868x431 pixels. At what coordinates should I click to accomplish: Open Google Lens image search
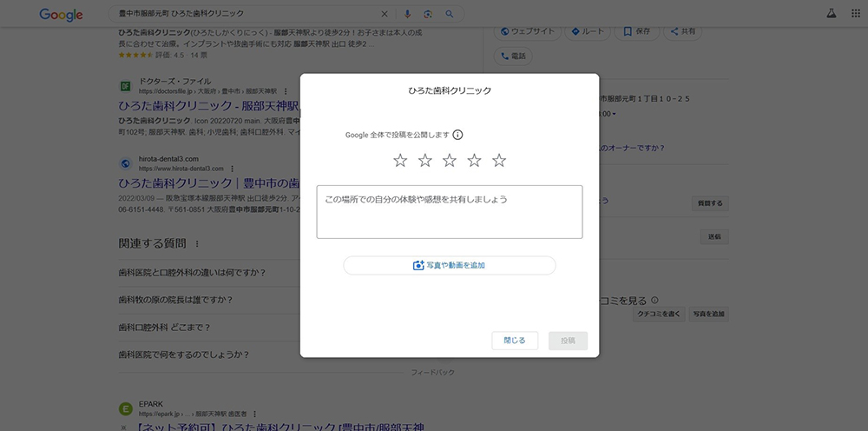click(x=429, y=15)
